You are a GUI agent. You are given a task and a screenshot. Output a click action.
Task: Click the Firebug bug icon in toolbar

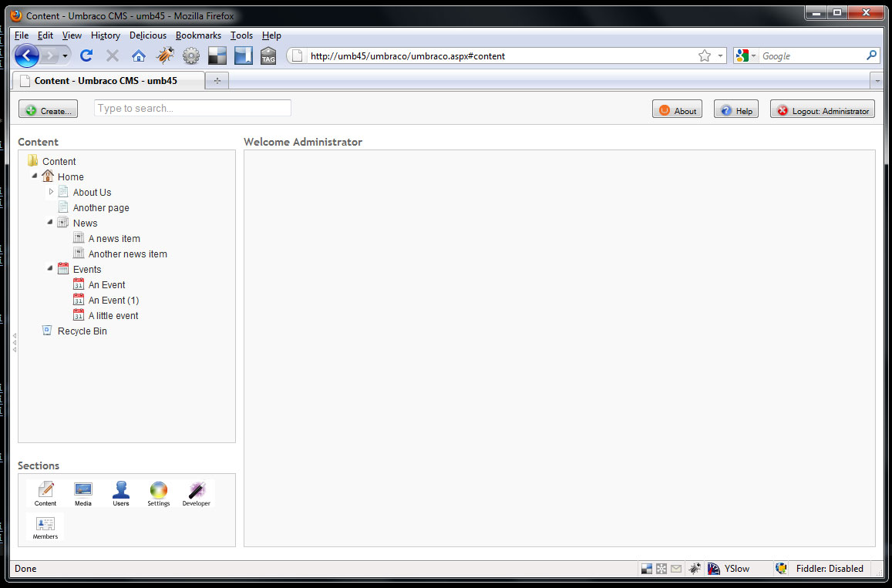click(x=165, y=55)
